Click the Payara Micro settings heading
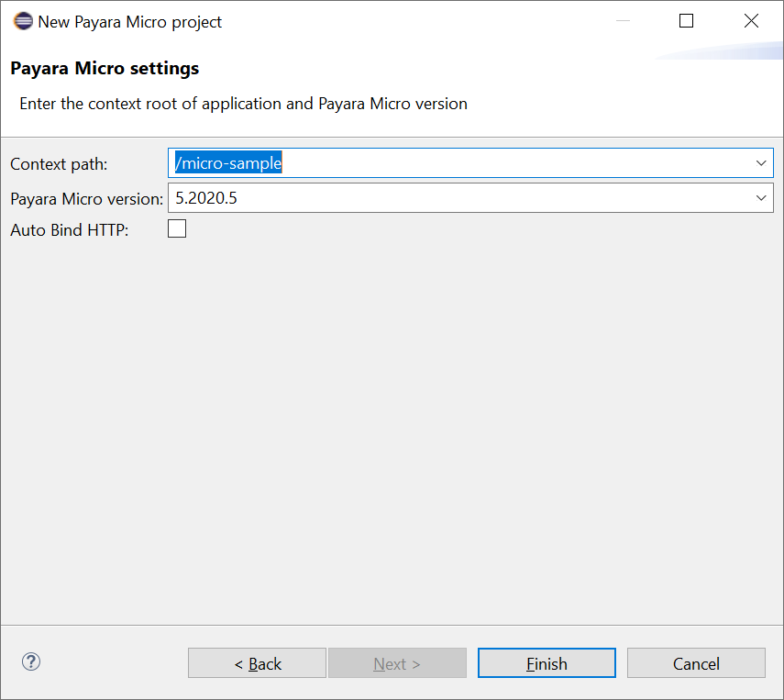 105,69
